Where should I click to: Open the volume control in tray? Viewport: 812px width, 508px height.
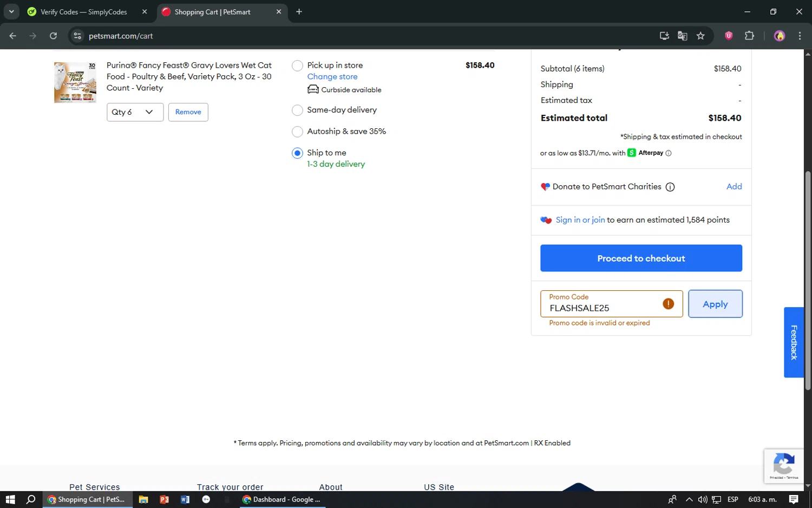point(703,499)
